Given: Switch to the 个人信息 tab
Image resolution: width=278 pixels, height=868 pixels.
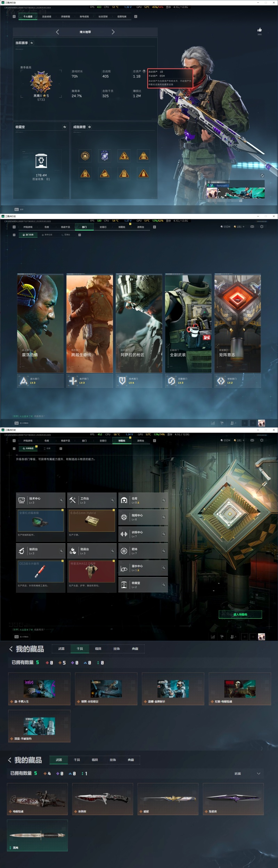Looking at the screenshot, I should 28,16.
